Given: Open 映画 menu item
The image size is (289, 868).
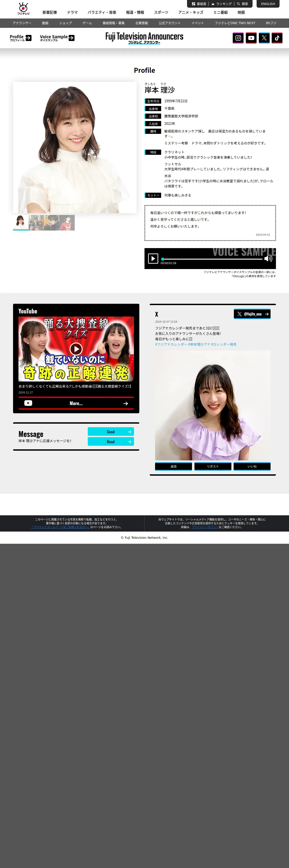Looking at the screenshot, I should pos(241,12).
